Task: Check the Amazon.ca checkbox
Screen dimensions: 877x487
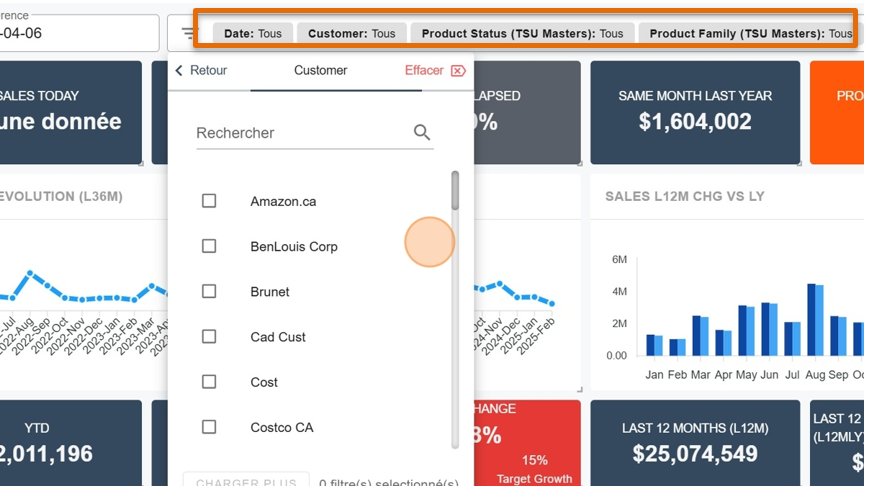Action: tap(209, 201)
